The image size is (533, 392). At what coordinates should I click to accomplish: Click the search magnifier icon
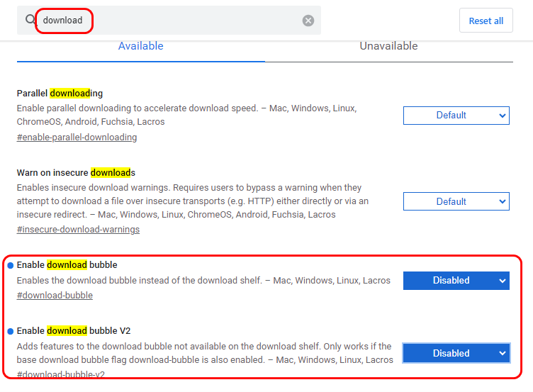pos(30,19)
